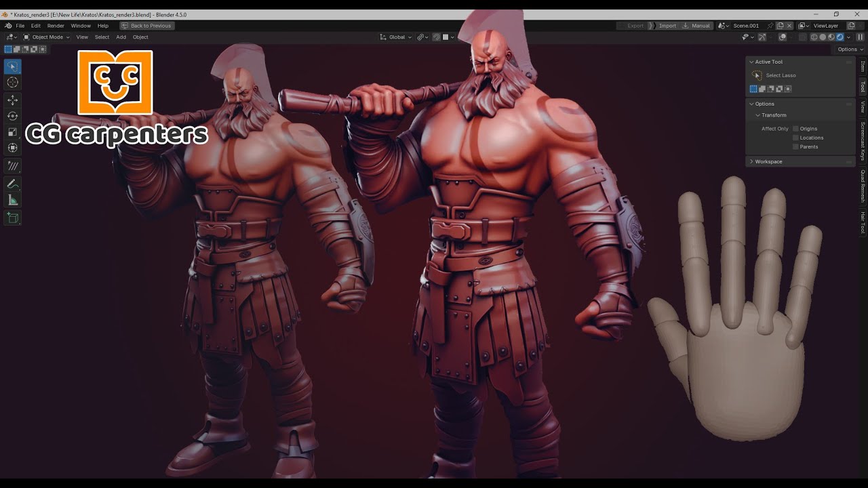The image size is (868, 488).
Task: Select the Scale tool
Action: (x=12, y=131)
